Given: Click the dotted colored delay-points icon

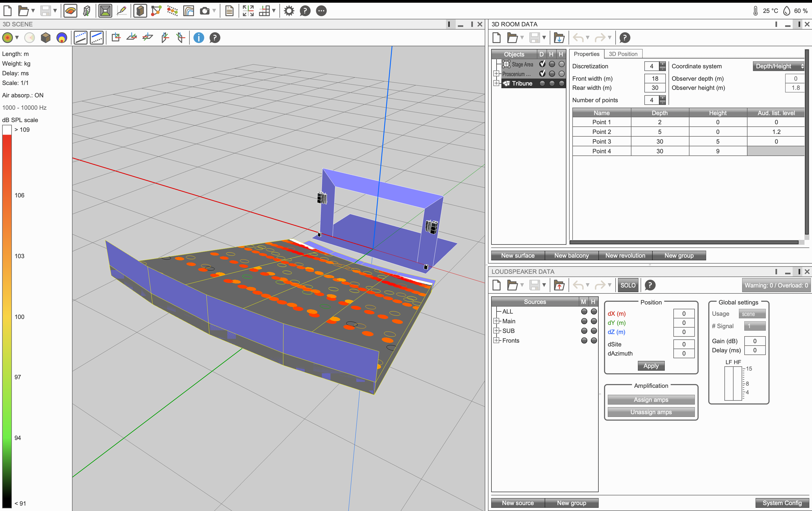Looking at the screenshot, I should coord(172,11).
